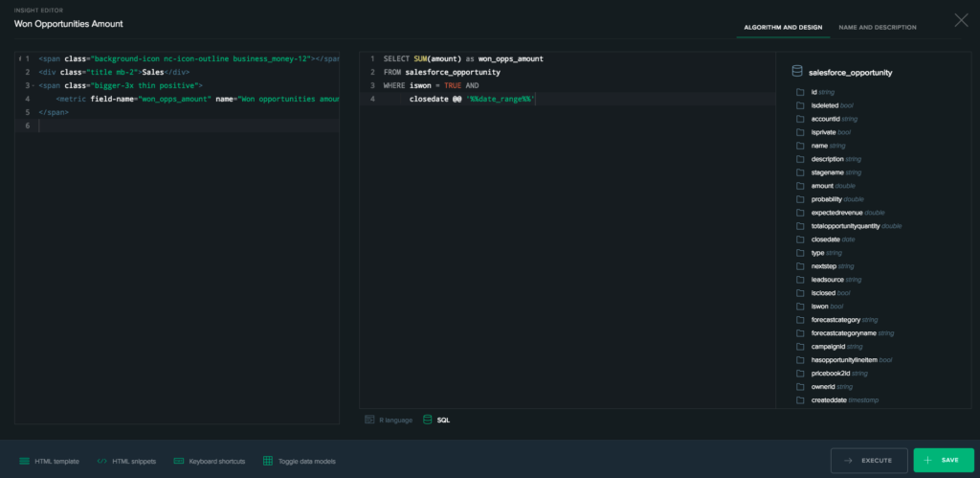Click into empty line 6 of HTML editor
The image size is (980, 478).
point(188,125)
